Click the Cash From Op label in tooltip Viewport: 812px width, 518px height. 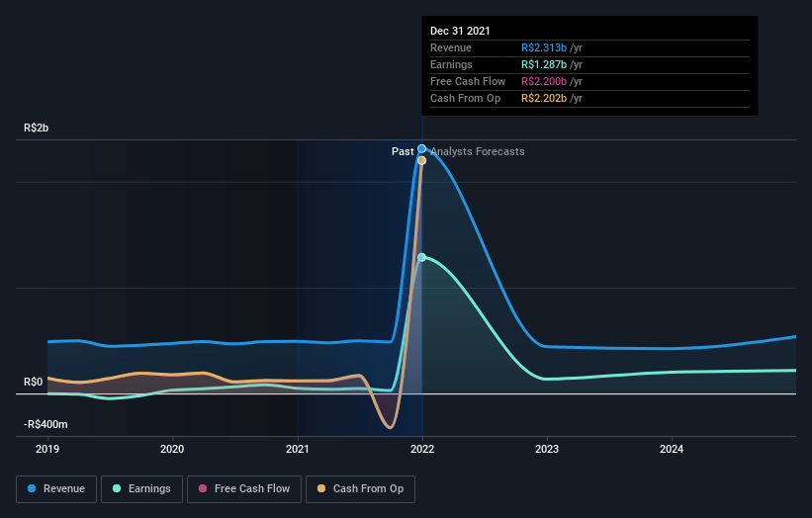coord(465,98)
